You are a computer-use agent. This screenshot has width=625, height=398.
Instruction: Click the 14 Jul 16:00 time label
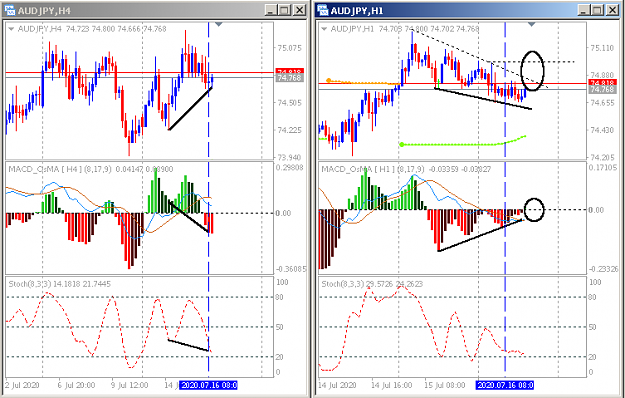coord(391,385)
